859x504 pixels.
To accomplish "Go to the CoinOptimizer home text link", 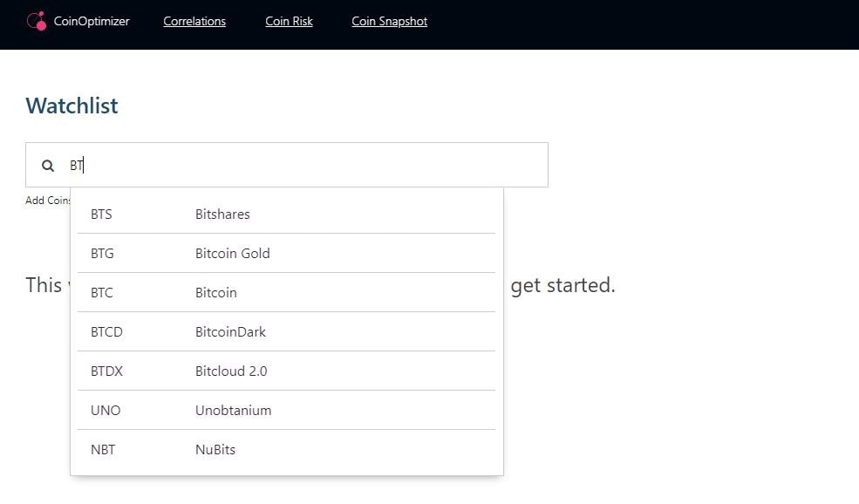I will 92,21.
